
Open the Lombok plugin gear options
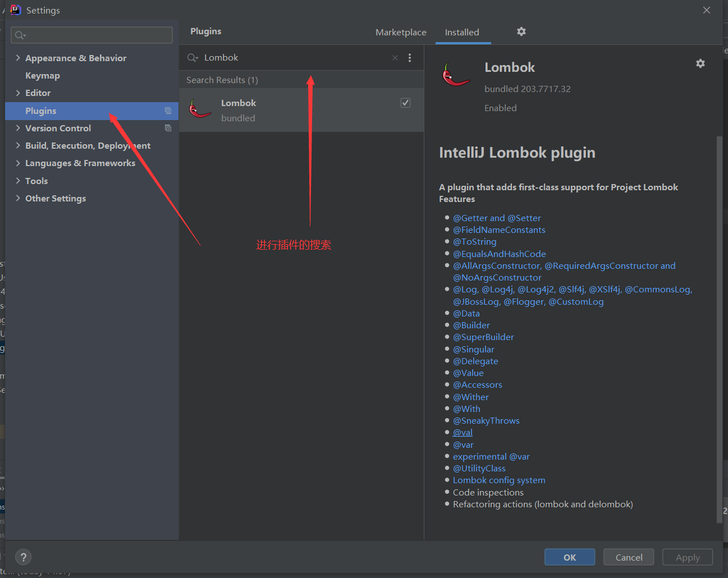[x=700, y=63]
